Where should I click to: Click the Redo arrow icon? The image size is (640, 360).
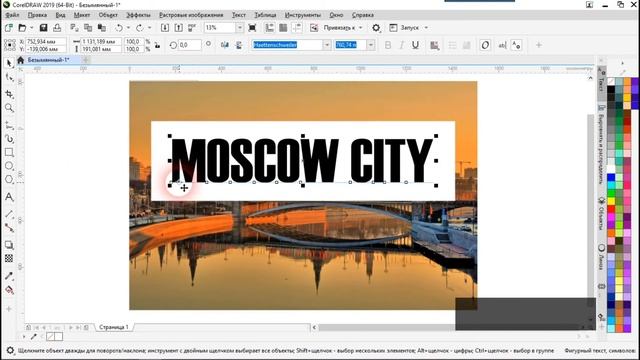[140, 28]
